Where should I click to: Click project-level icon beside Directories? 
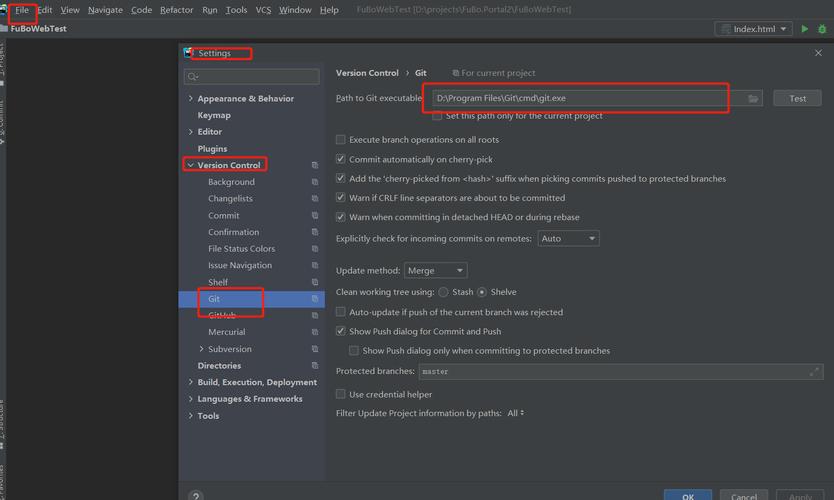click(x=315, y=365)
